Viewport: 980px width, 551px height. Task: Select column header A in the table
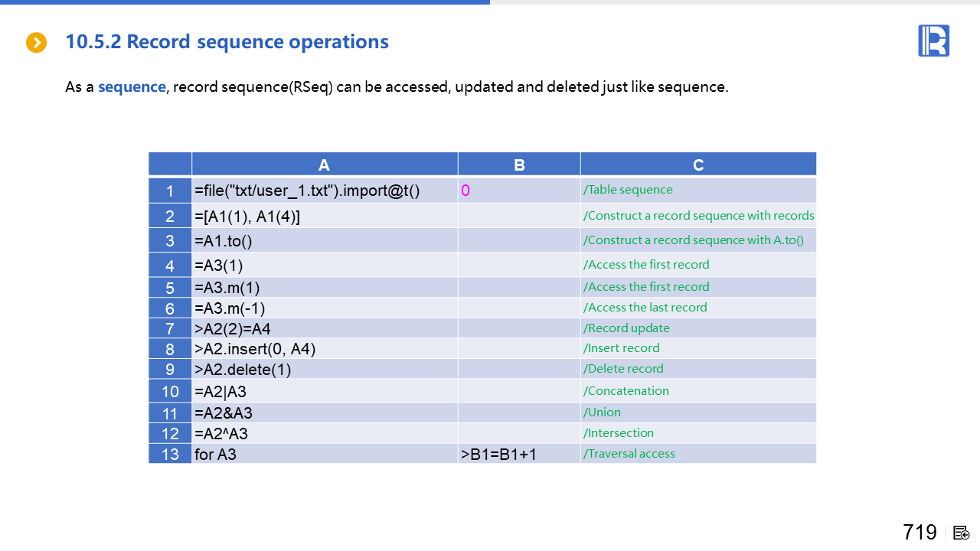[324, 165]
